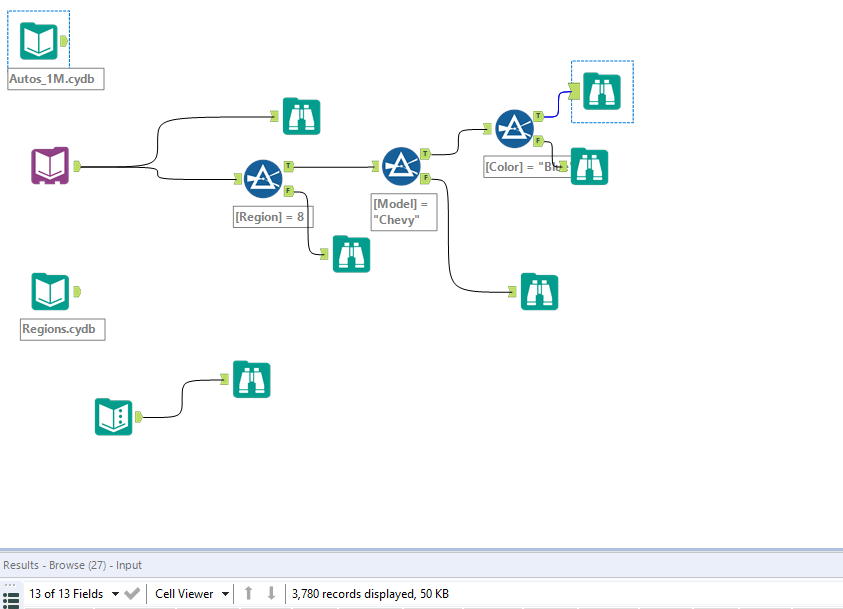Click the False anchor of Region filter
Image resolution: width=843 pixels, height=609 pixels.
pos(289,191)
